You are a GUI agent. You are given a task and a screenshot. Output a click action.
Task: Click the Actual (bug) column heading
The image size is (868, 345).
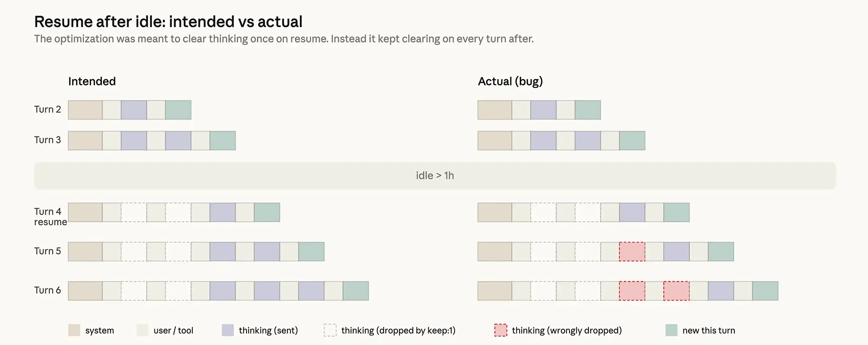[x=510, y=81]
